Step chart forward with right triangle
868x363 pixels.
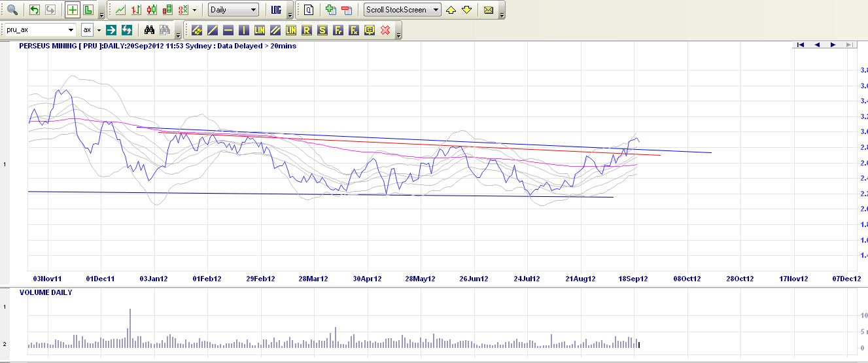tap(833, 44)
